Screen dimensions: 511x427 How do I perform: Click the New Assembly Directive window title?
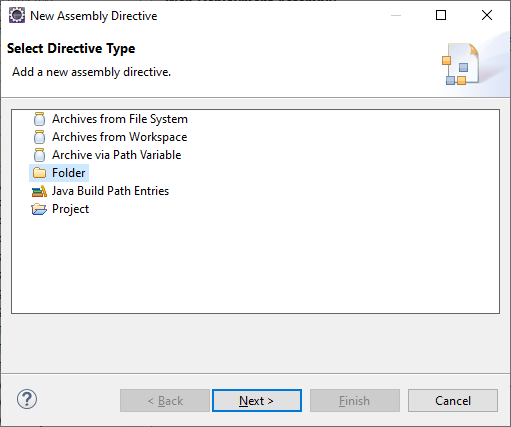click(94, 16)
